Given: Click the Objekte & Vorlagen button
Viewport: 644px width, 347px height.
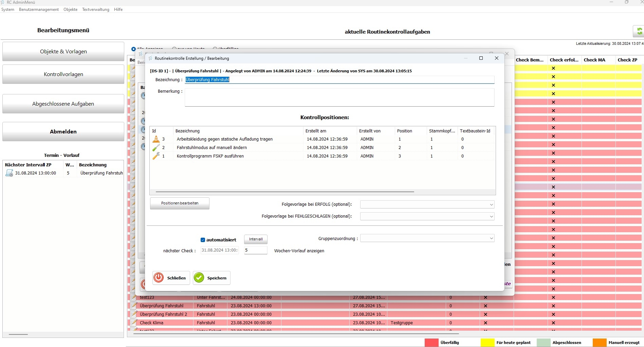Looking at the screenshot, I should [x=63, y=52].
